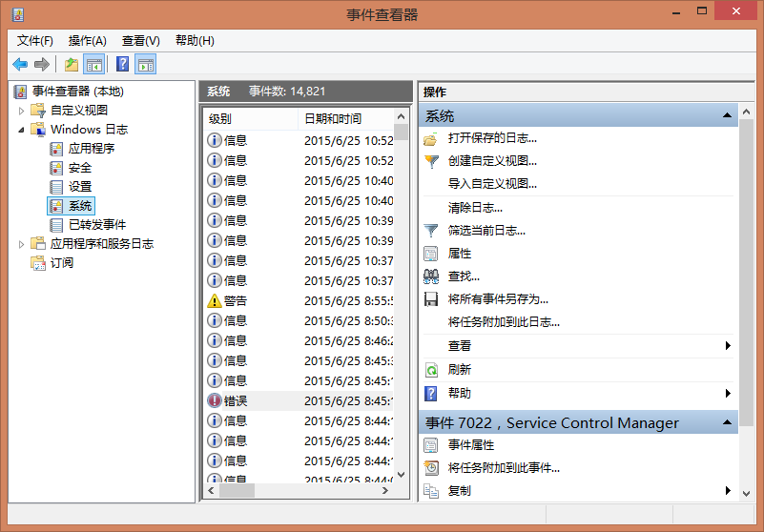Viewport: 764px width, 532px height.
Task: Click the Event Viewer title bar app icon
Action: pos(17,14)
